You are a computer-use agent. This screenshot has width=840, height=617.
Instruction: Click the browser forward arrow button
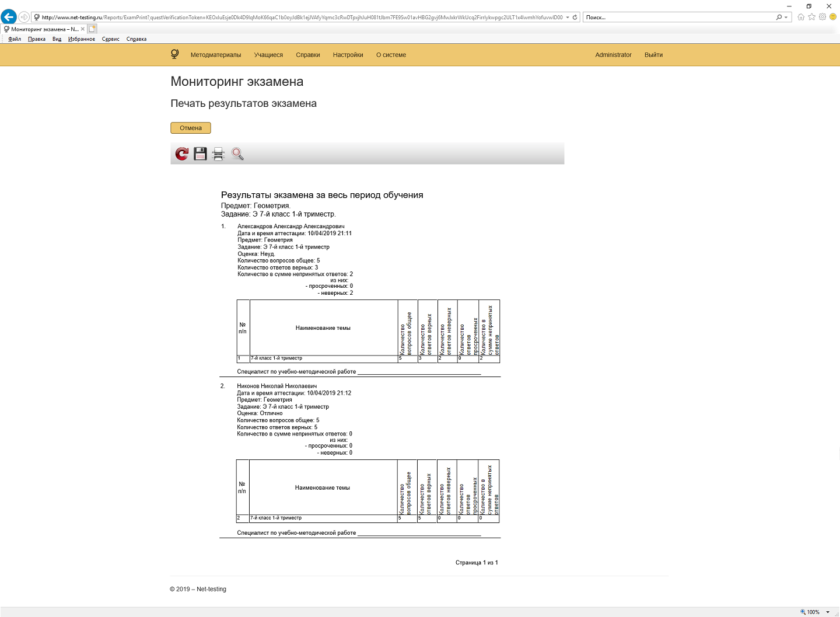(24, 17)
